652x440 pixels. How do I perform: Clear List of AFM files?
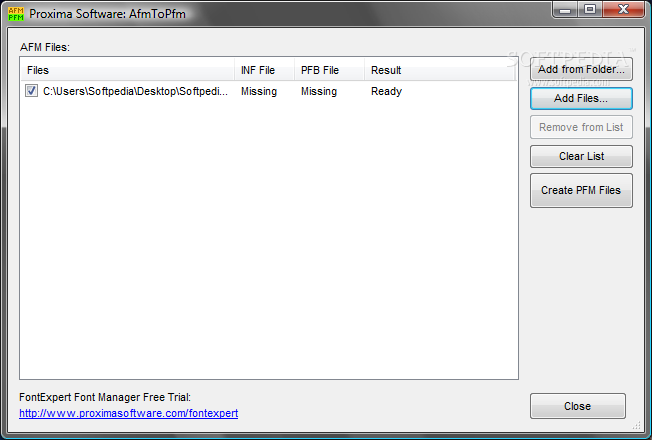point(581,156)
